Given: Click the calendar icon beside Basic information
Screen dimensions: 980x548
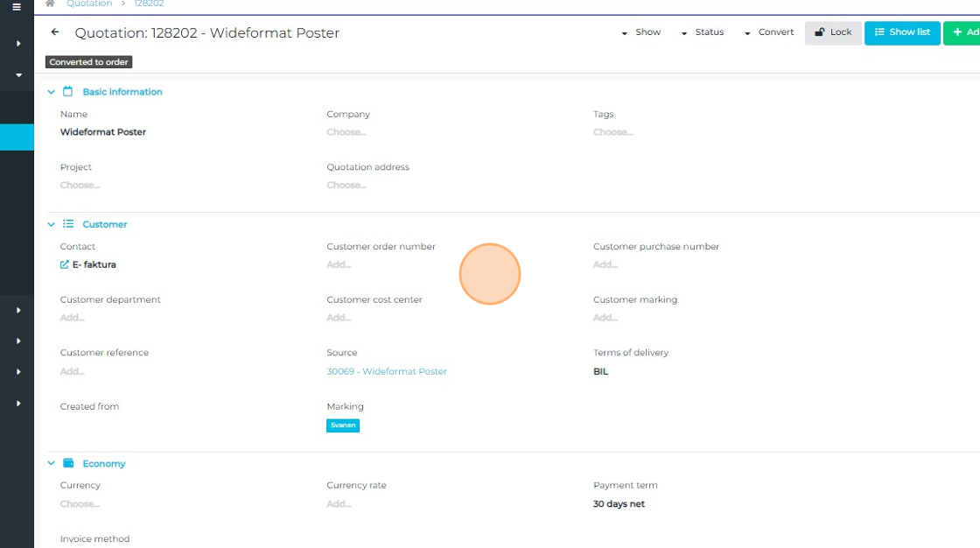Looking at the screenshot, I should (x=68, y=92).
